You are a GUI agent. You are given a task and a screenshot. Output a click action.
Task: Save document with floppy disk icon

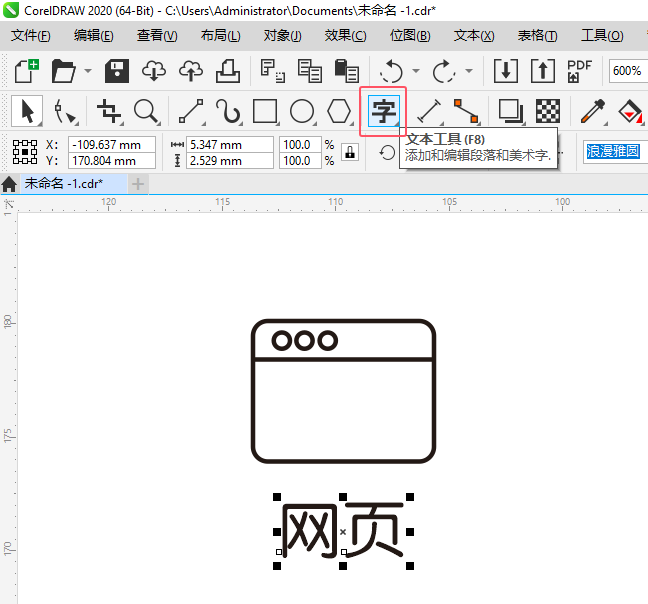pyautogui.click(x=117, y=71)
